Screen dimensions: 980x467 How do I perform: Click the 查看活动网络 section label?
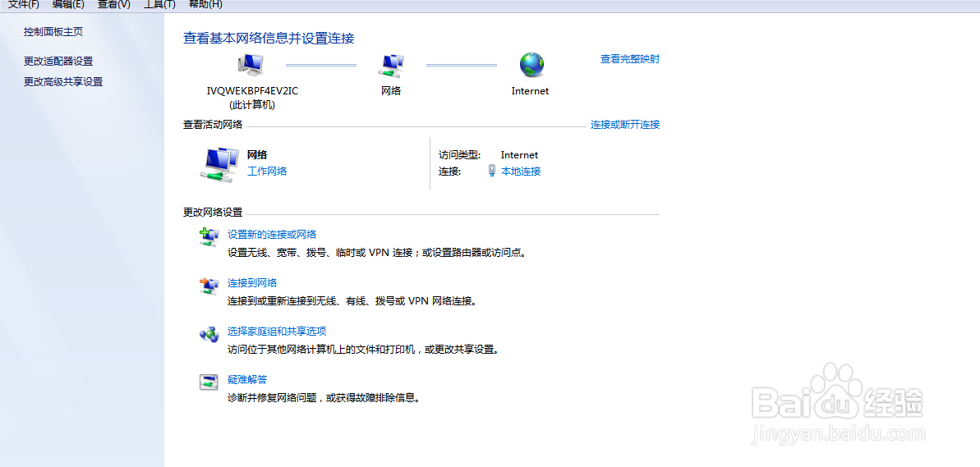pos(213,124)
